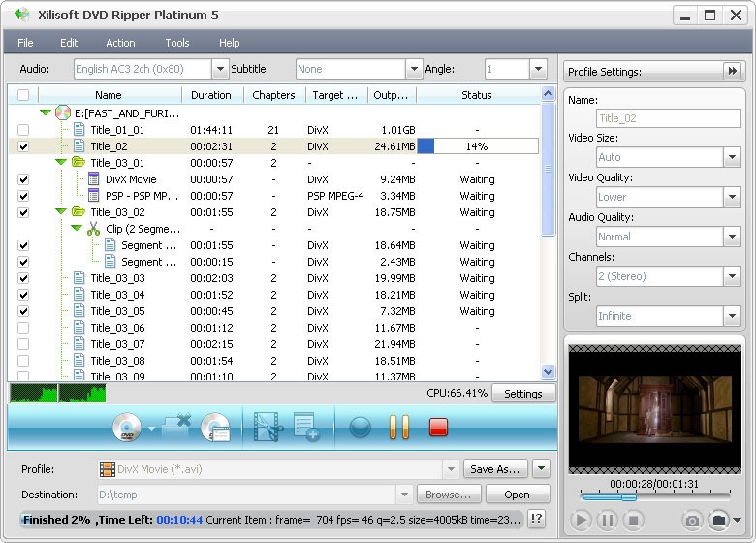Click the Add Profile toolbar icon

pyautogui.click(x=306, y=427)
